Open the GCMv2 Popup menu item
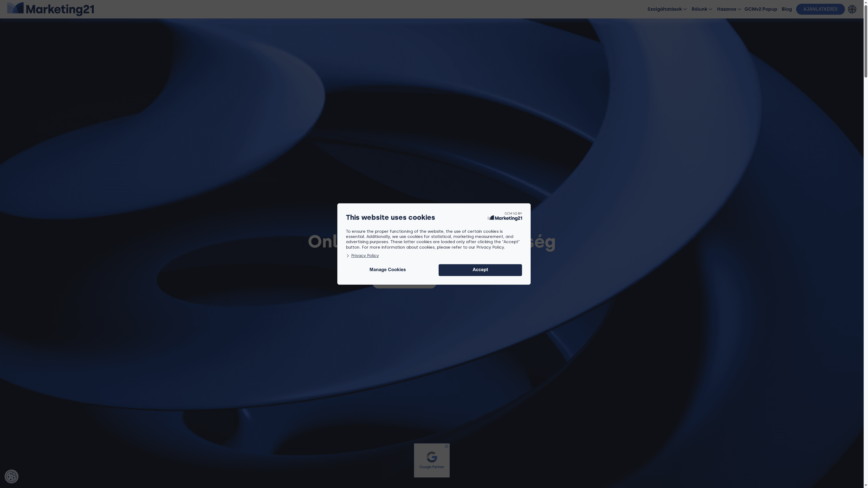The width and height of the screenshot is (868, 488). (761, 9)
